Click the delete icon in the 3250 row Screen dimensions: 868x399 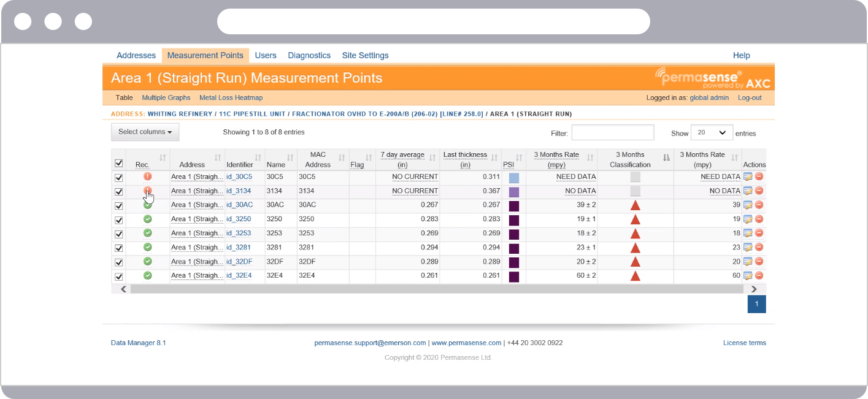pos(759,219)
